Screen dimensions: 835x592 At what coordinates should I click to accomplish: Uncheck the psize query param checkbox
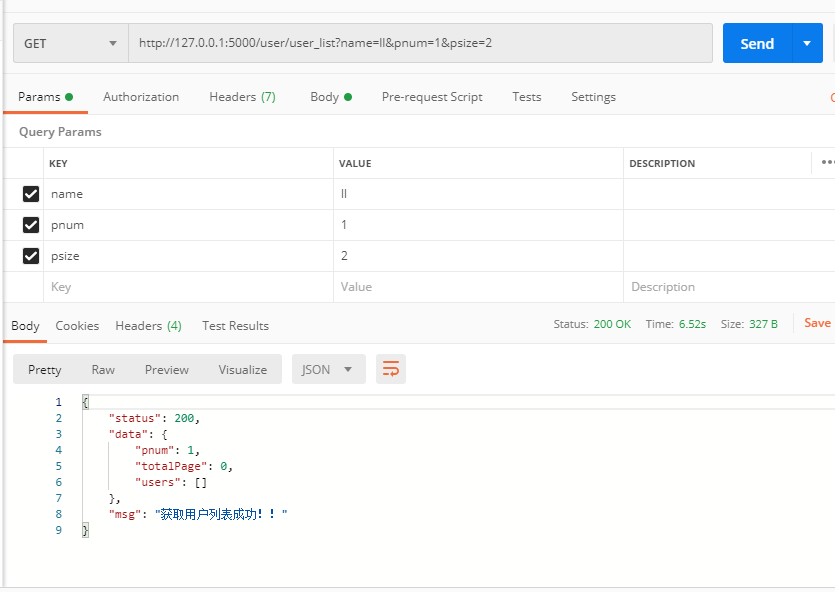pos(31,256)
